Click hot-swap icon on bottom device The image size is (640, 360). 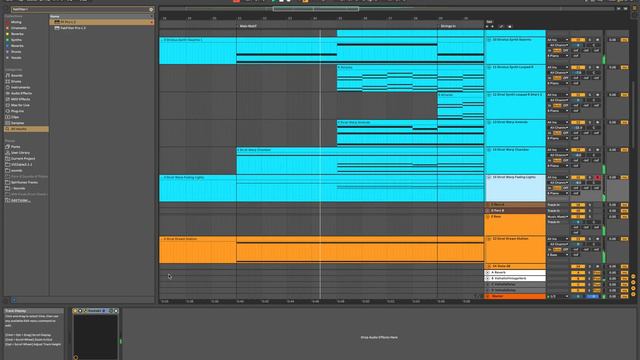point(111,311)
